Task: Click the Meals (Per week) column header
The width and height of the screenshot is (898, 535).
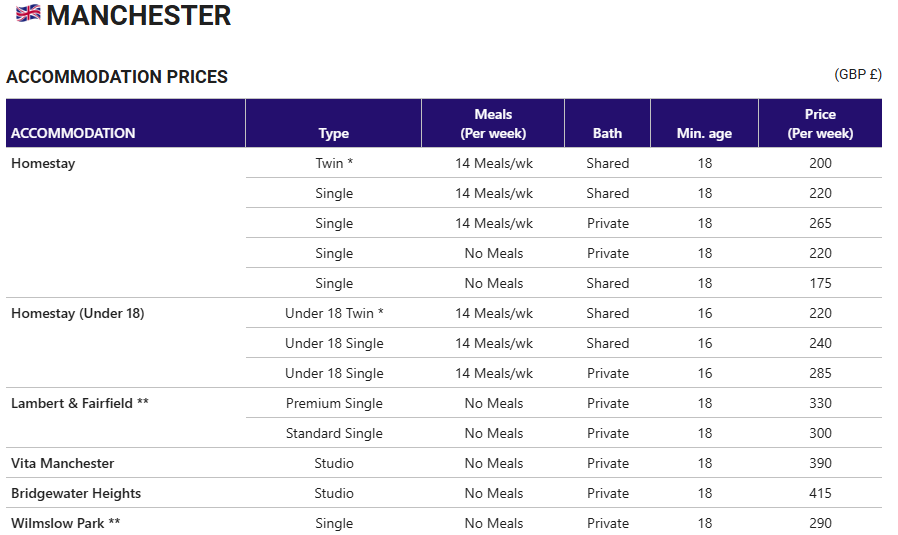Action: 493,124
